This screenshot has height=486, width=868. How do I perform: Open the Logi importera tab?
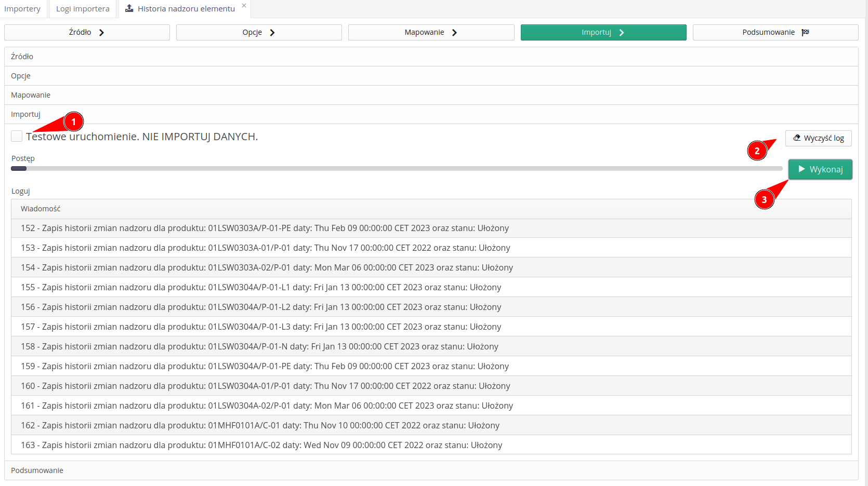pyautogui.click(x=82, y=8)
